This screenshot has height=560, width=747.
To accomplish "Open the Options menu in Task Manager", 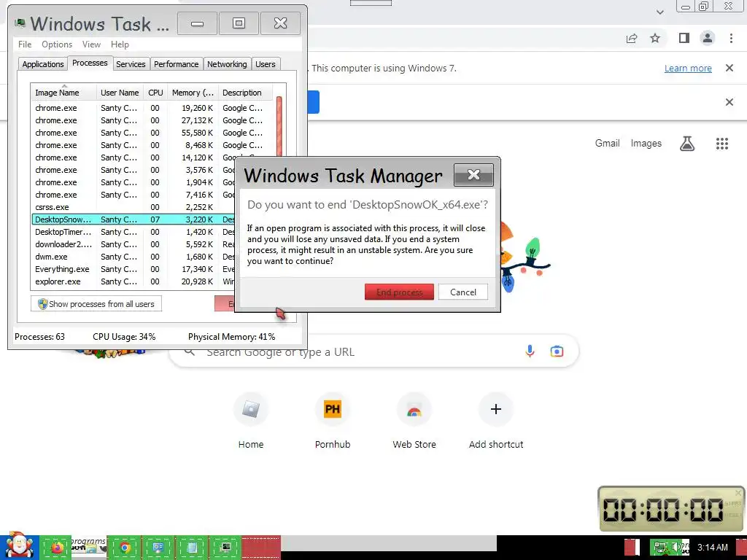I will (57, 44).
